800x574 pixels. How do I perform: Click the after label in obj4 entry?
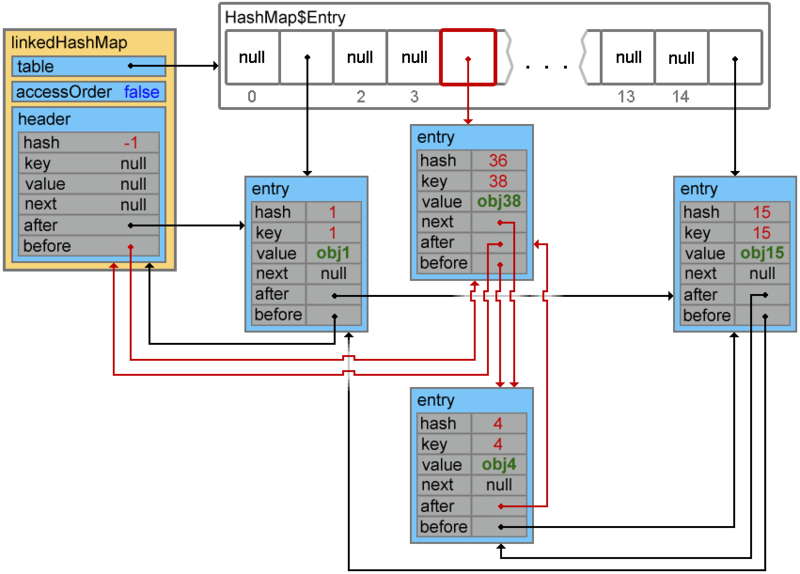[437, 506]
